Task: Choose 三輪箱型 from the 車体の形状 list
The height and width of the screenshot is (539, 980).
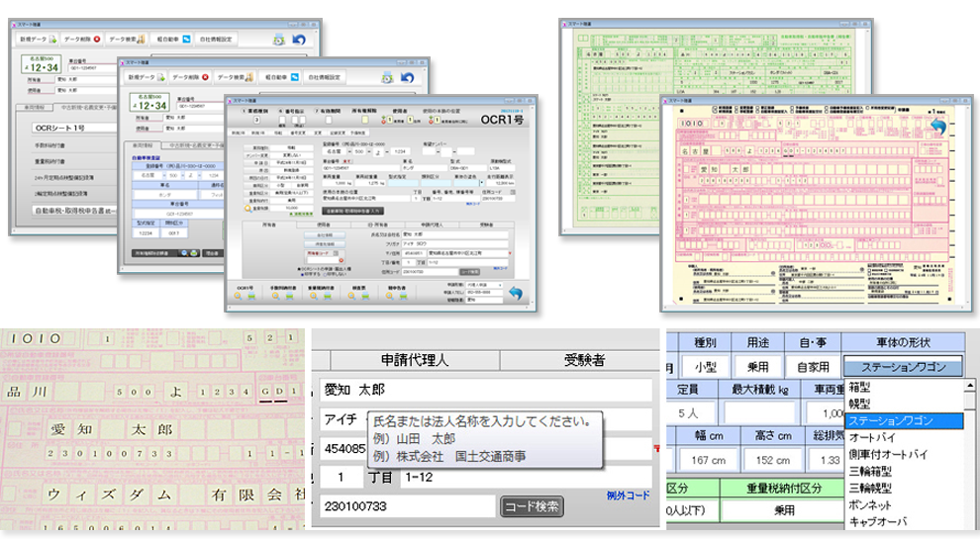Action: 870,472
